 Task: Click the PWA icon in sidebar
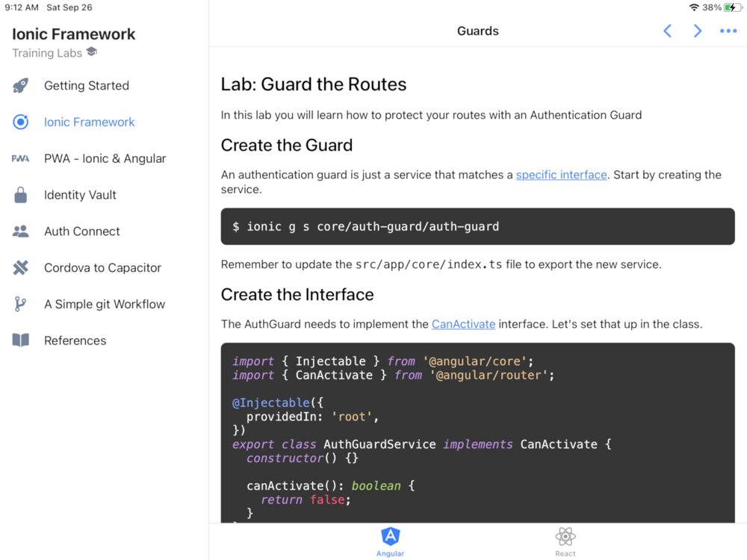[x=20, y=158]
